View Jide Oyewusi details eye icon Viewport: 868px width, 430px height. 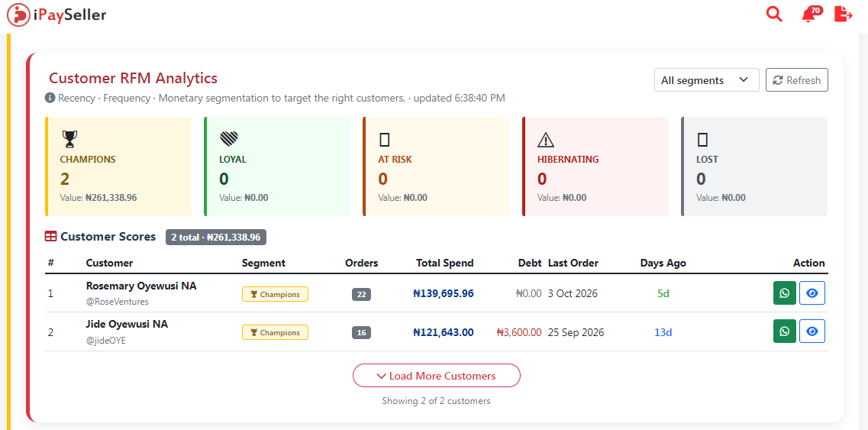(x=812, y=331)
